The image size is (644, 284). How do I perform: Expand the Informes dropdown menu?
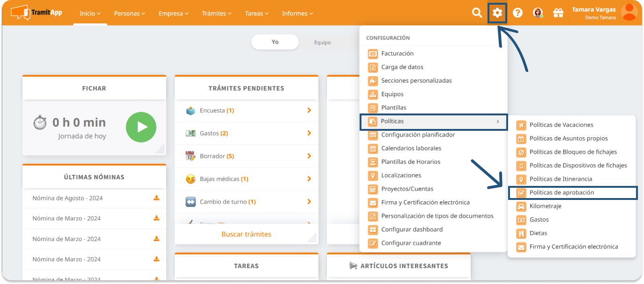(x=297, y=14)
